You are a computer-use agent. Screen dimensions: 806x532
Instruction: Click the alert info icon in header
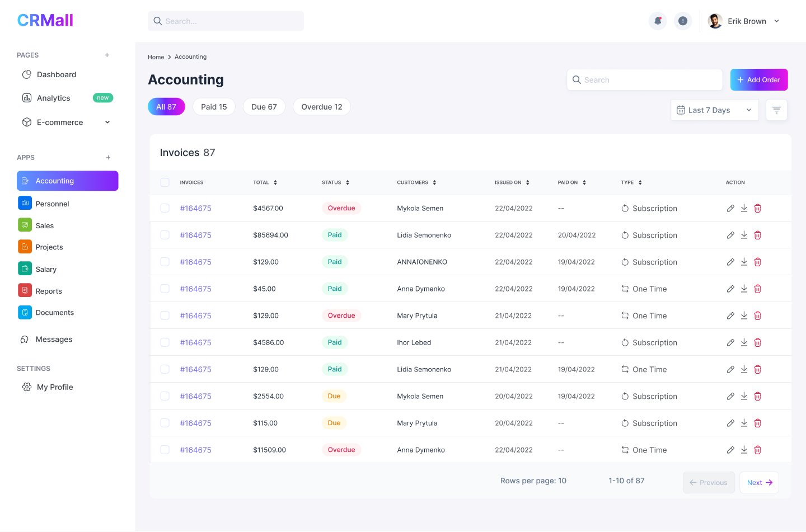(682, 21)
